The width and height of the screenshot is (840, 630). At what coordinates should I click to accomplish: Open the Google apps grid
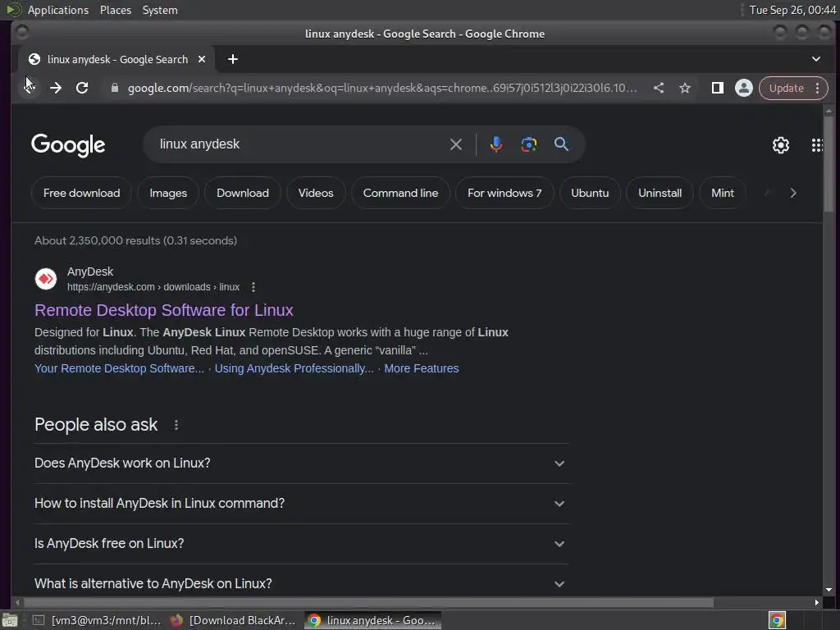(817, 144)
